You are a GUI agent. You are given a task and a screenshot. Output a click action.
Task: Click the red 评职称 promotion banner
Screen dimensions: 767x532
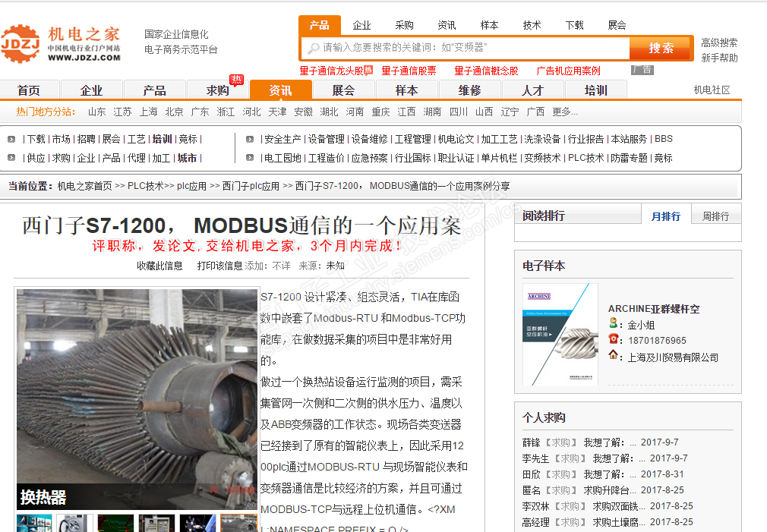(247, 245)
